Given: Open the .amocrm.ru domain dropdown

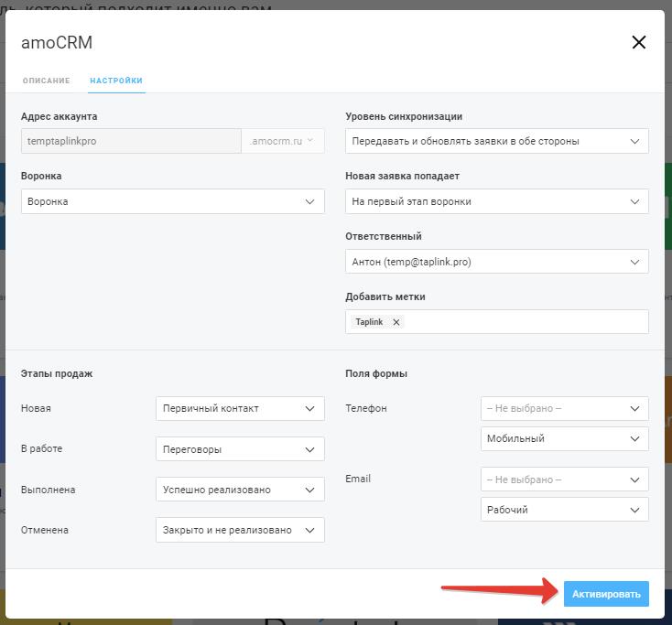Looking at the screenshot, I should pos(283,141).
